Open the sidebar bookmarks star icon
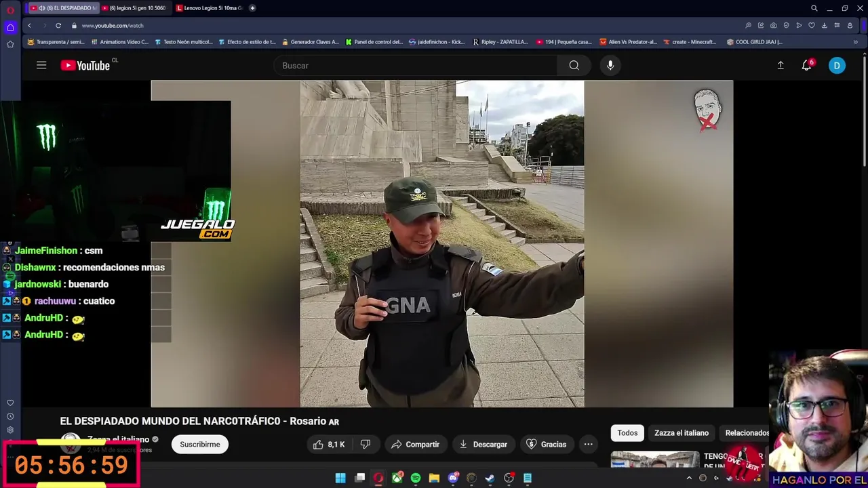The image size is (868, 488). 10,44
